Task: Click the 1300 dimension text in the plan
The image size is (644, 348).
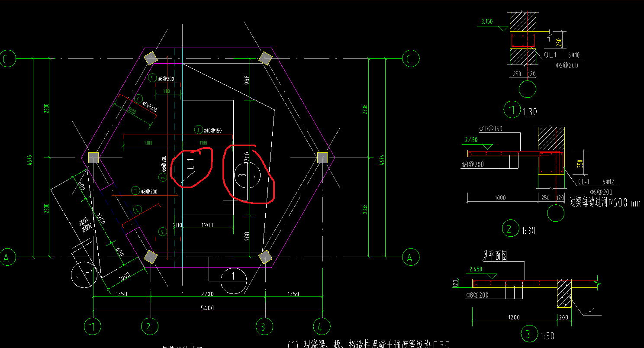Action: coord(148,142)
